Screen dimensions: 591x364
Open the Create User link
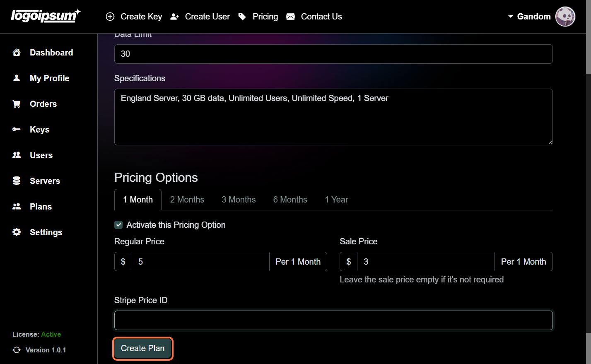207,17
